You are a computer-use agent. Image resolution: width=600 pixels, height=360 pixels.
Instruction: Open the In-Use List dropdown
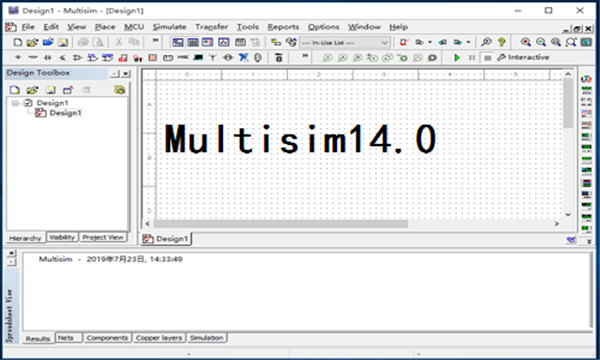pyautogui.click(x=344, y=42)
